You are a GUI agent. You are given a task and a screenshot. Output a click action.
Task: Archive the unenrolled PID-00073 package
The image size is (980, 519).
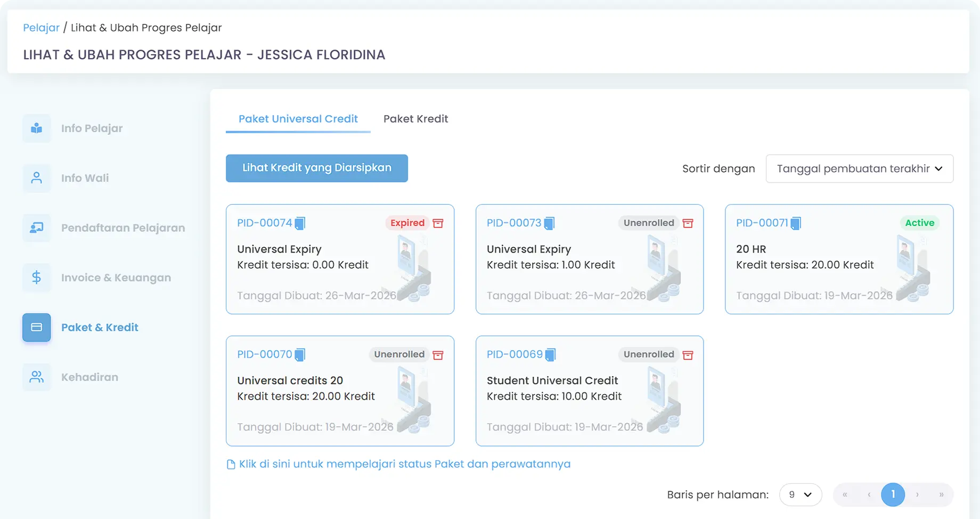pos(688,223)
